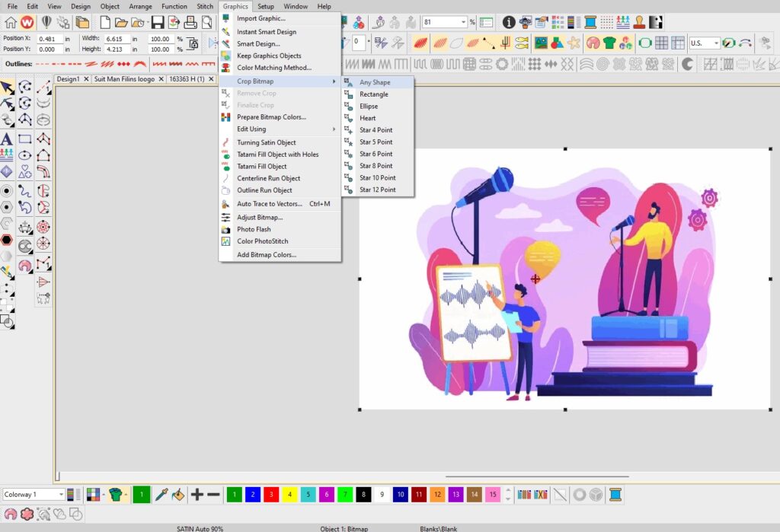Screen dimensions: 780x532
Task: Toggle Show Bitmaps picture icon
Action: (542, 43)
